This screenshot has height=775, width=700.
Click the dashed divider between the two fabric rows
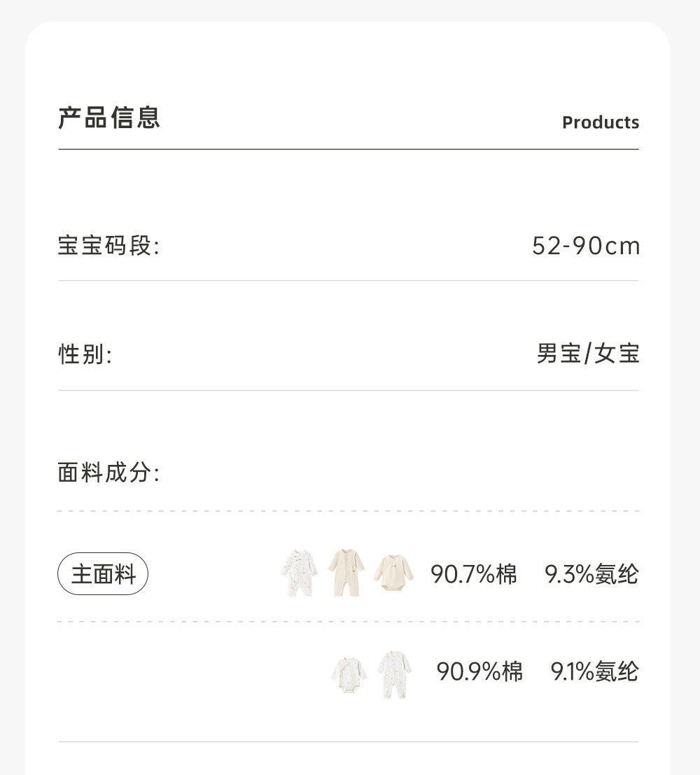349,622
